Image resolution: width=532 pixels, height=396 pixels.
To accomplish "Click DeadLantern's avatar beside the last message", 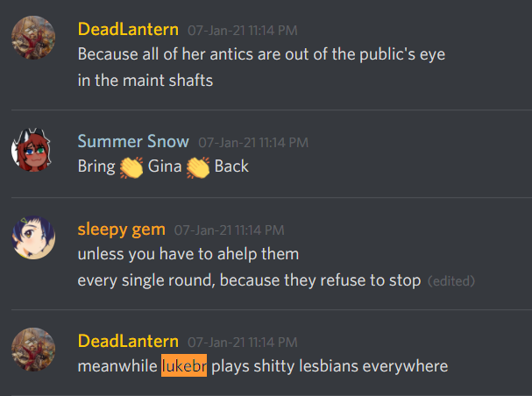I will coord(33,350).
